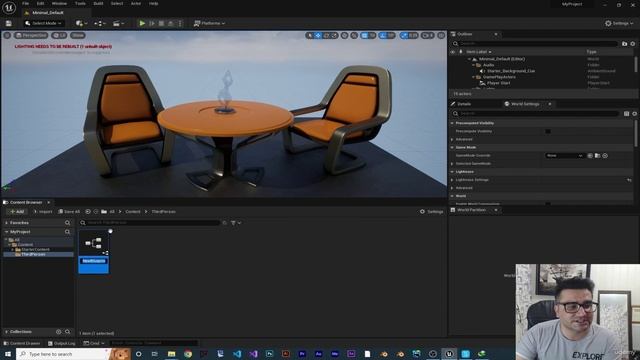Click Import in Content Browser
The height and width of the screenshot is (360, 640).
(x=43, y=211)
